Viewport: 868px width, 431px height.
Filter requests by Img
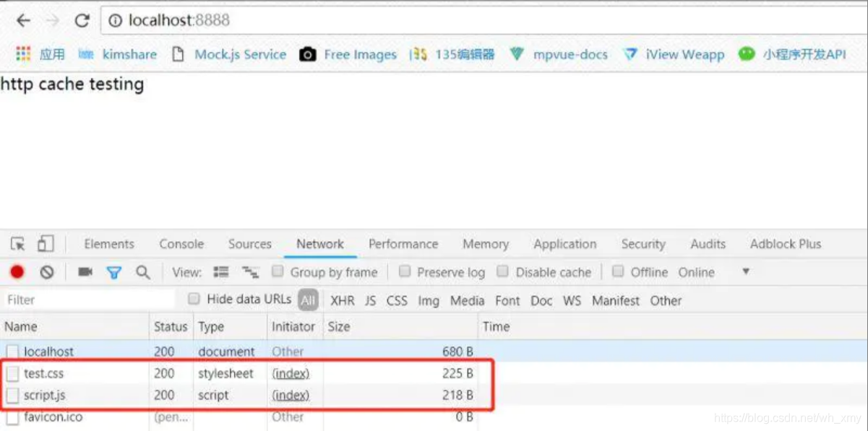(429, 300)
